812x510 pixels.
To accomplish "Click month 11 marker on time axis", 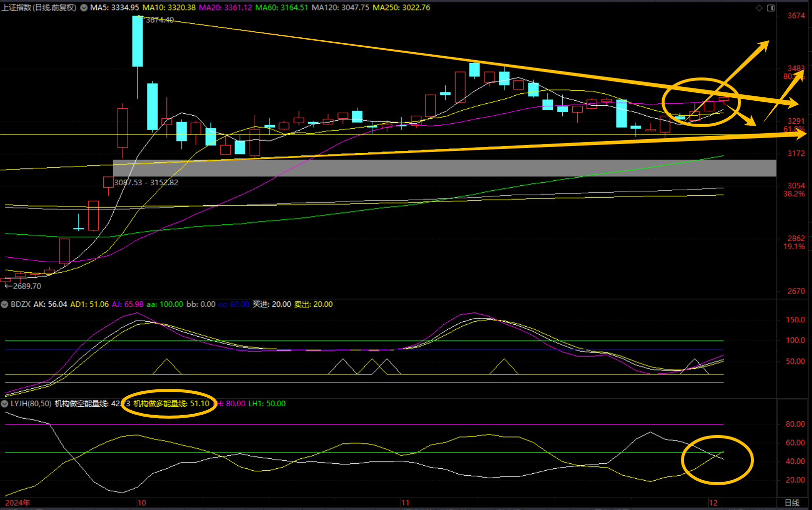I will coord(405,503).
